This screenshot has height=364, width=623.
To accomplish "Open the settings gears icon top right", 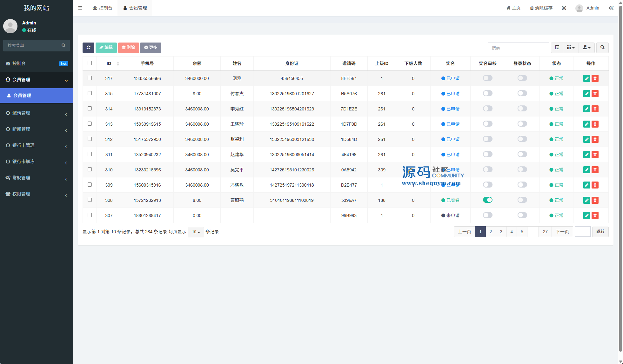I will click(611, 8).
